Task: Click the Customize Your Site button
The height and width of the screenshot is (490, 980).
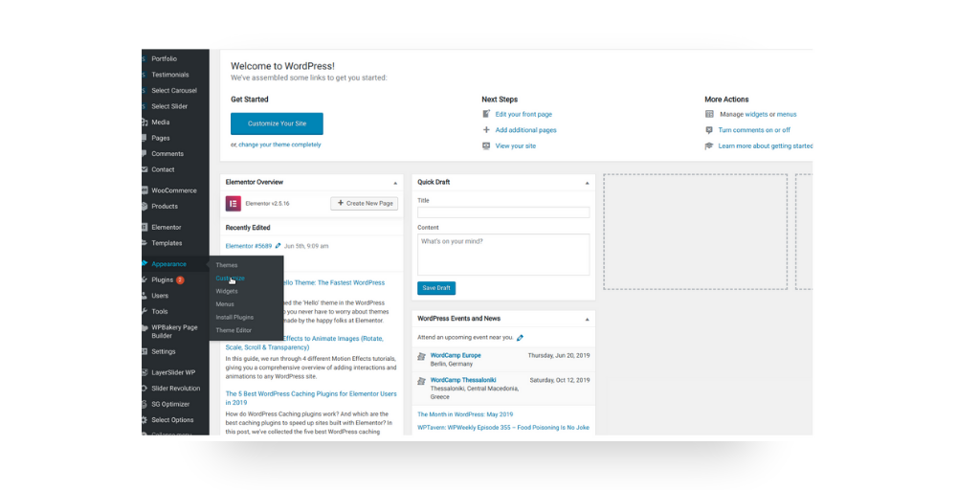Action: pos(277,123)
